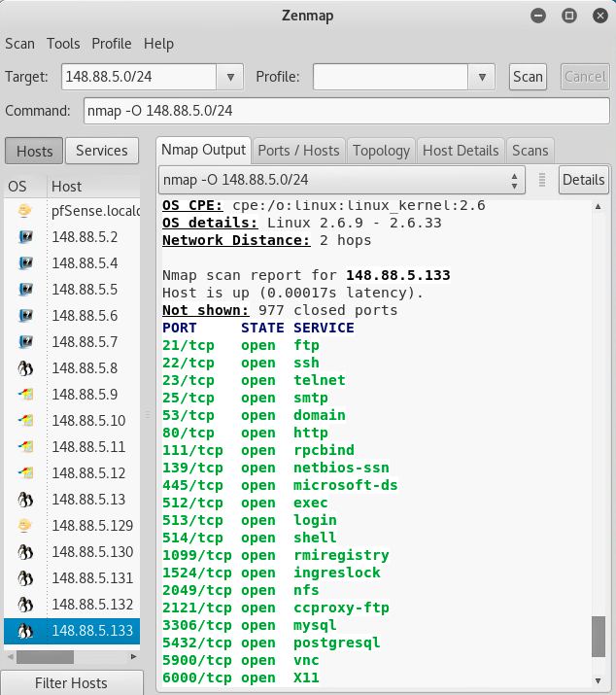
Task: Click the penguin icon next to 148.88.5.130
Action: pos(25,552)
